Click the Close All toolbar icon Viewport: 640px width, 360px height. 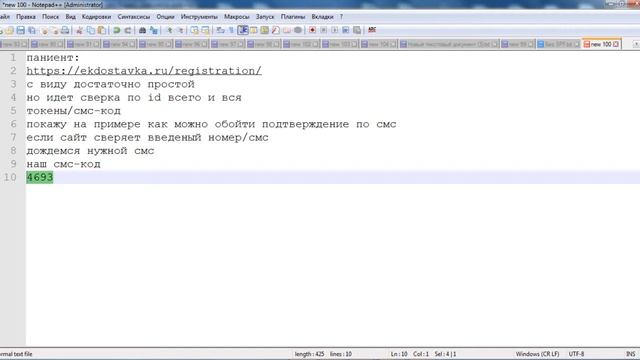[x=54, y=30]
